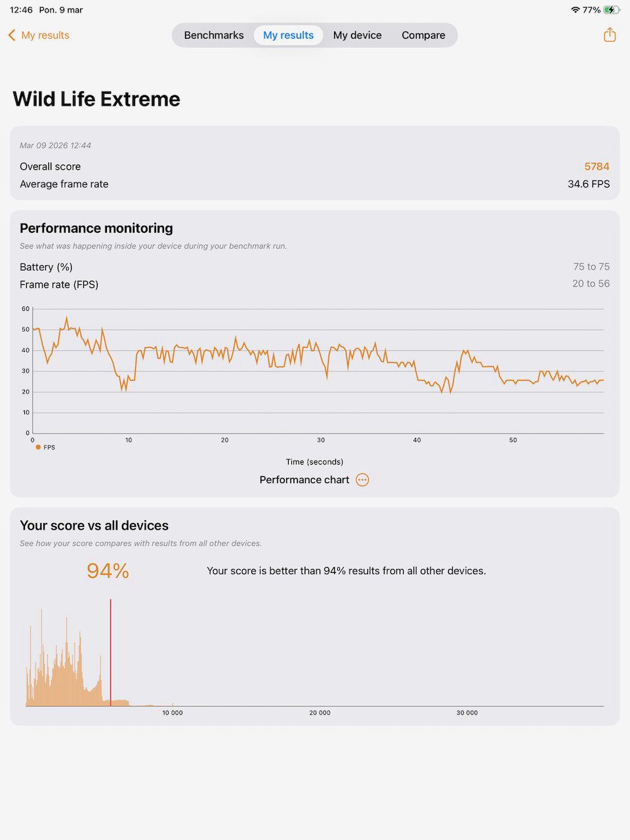Click the orange FPS legend dot
Image resolution: width=630 pixels, height=840 pixels.
click(38, 447)
